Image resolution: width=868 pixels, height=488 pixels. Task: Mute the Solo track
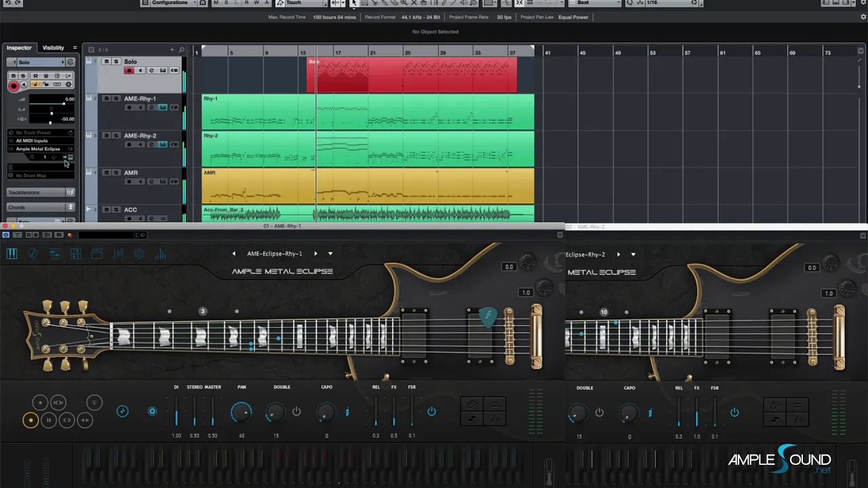106,62
